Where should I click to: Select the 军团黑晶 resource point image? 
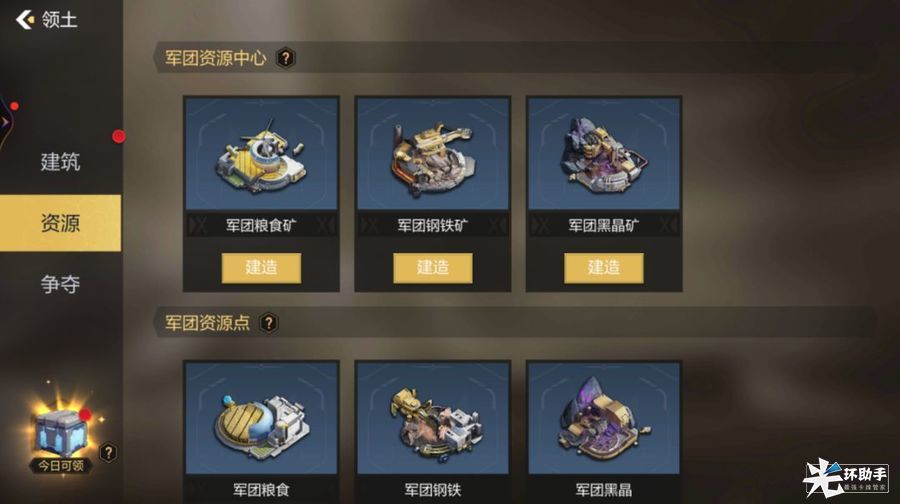pos(604,418)
